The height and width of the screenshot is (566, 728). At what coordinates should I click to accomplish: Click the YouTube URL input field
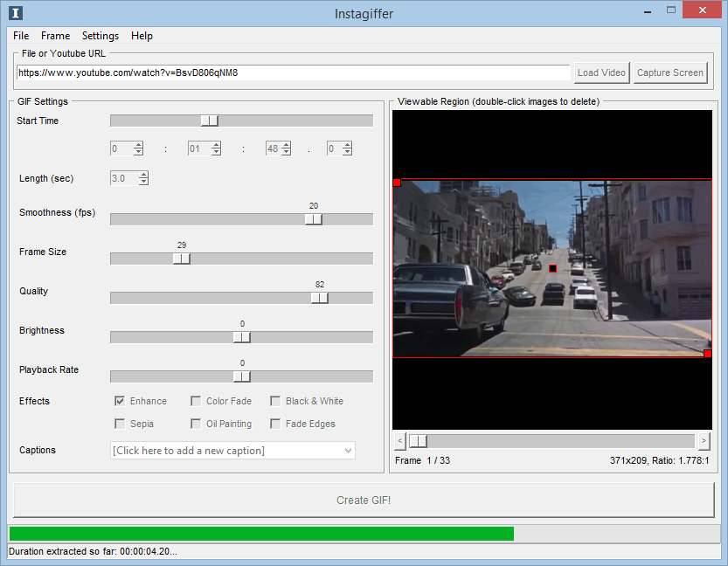point(292,72)
